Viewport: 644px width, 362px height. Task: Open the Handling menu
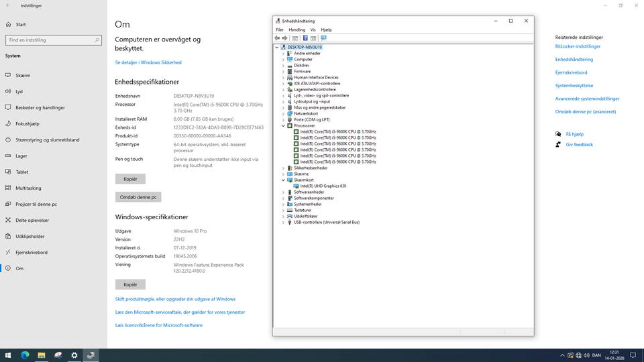pyautogui.click(x=297, y=29)
